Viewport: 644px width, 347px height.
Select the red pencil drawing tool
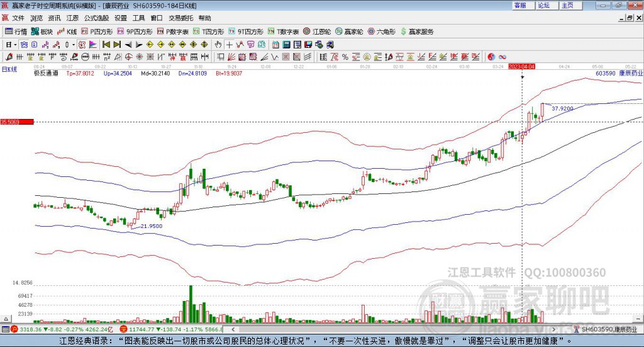[x=9, y=57]
